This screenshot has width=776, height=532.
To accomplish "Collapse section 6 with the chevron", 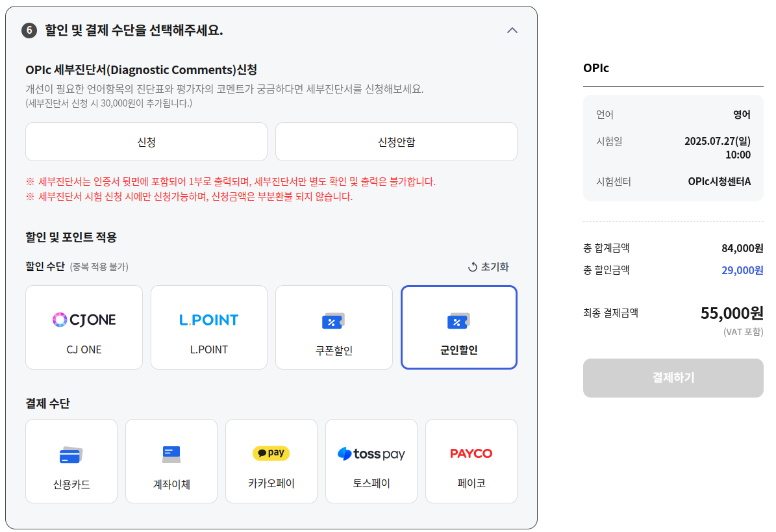I will tap(512, 30).
